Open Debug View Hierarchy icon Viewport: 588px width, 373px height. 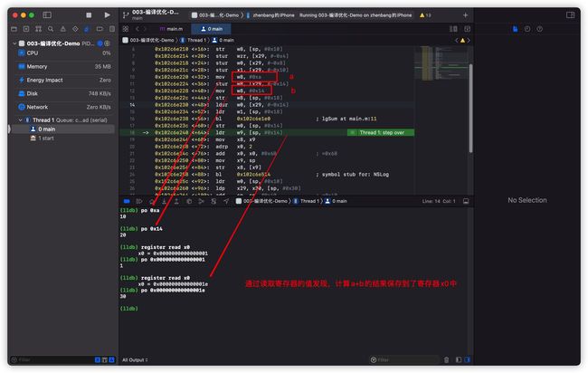(x=189, y=201)
